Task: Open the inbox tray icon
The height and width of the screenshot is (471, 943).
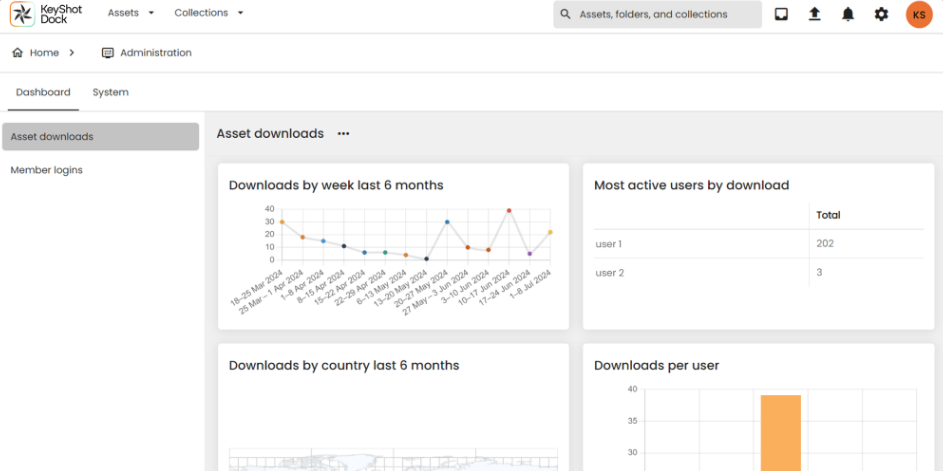Action: (x=782, y=14)
